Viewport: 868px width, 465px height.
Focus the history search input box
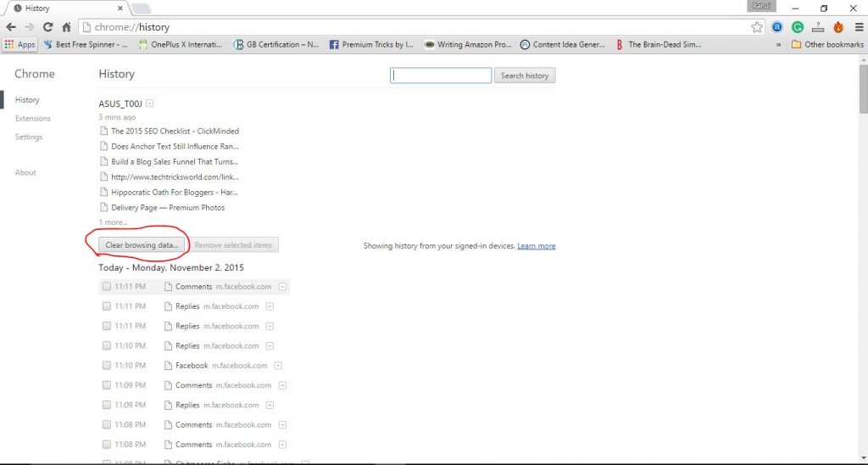[441, 76]
